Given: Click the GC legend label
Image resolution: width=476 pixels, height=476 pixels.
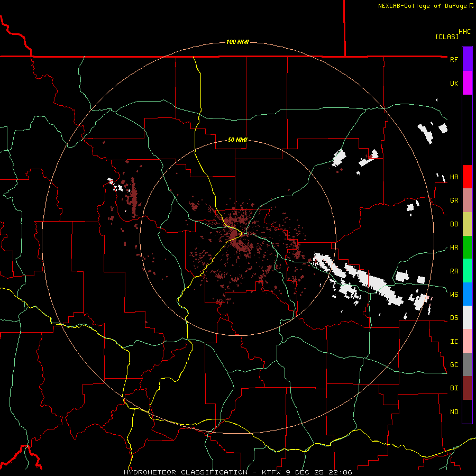Looking at the screenshot, I should 454,365.
